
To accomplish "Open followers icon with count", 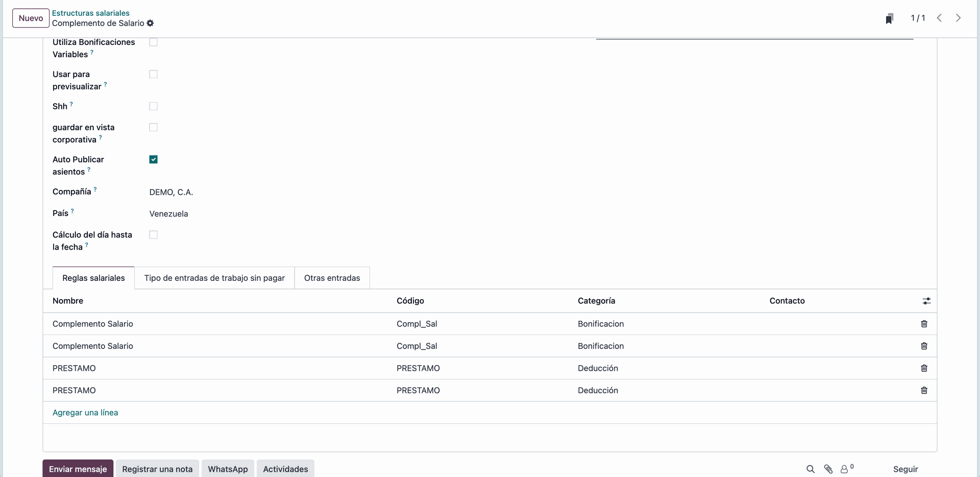I will coord(846,469).
